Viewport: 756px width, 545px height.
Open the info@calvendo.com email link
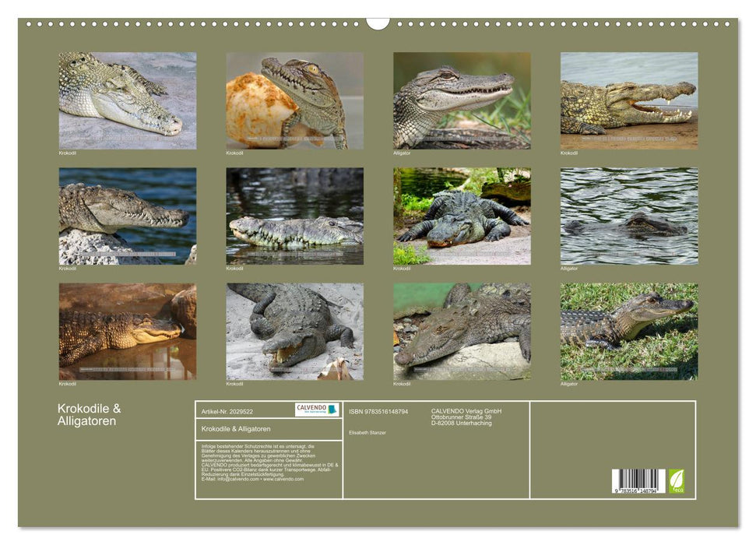tap(236, 479)
